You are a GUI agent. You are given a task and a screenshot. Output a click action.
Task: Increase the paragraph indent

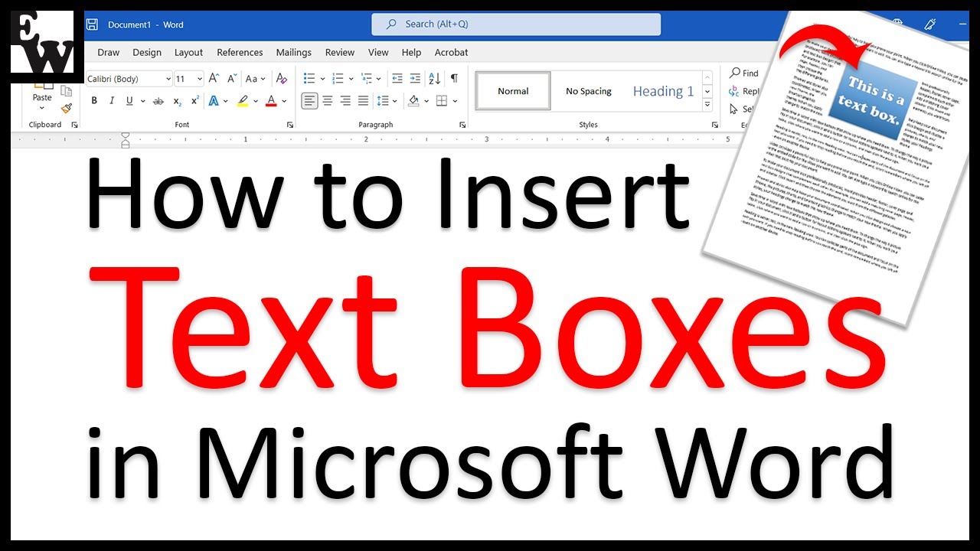(x=415, y=78)
